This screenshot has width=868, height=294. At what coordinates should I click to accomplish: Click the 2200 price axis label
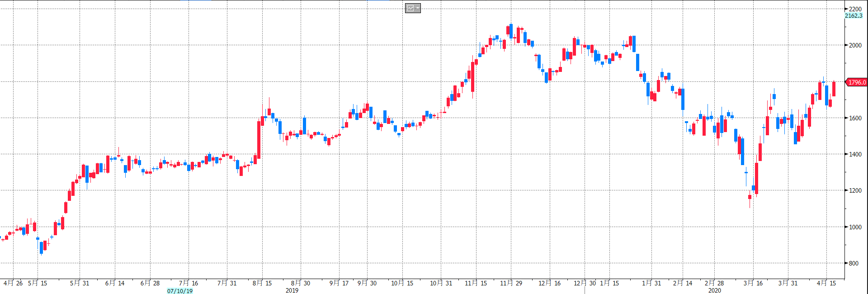click(x=855, y=9)
